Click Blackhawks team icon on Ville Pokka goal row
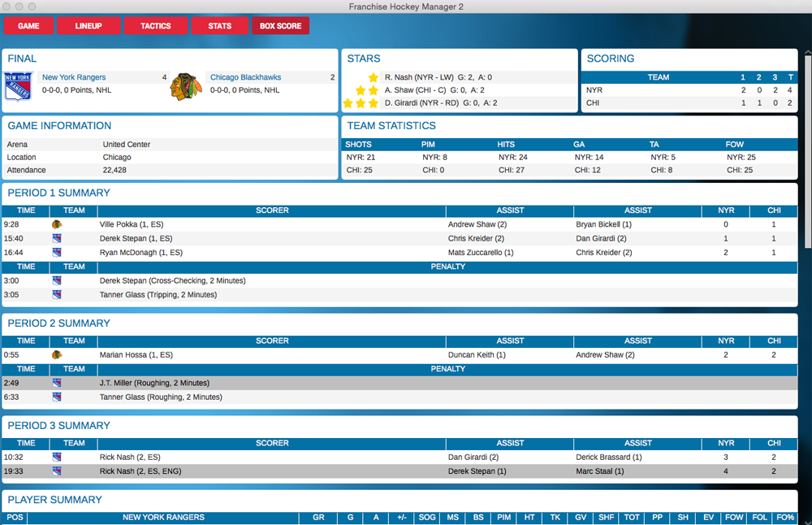 coord(57,224)
